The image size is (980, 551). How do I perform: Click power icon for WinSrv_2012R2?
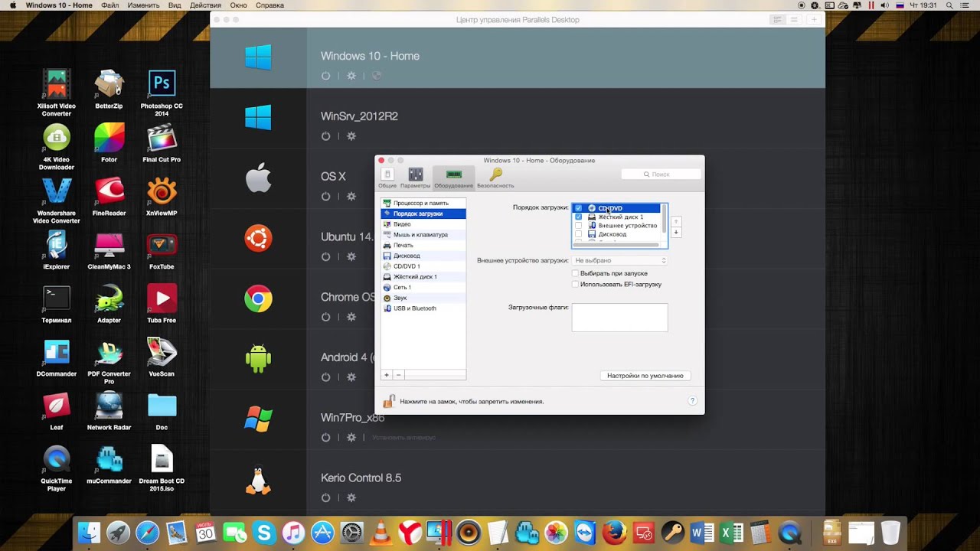325,136
